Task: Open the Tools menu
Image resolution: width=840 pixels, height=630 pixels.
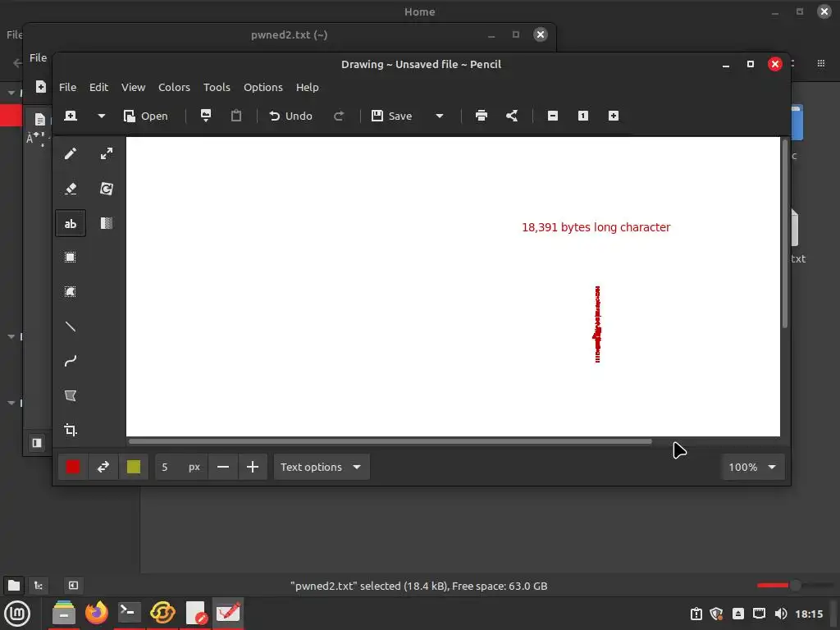Action: [x=217, y=87]
